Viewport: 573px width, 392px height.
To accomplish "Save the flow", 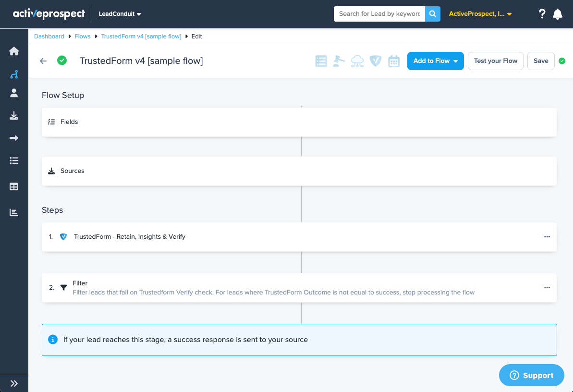I will [x=541, y=61].
